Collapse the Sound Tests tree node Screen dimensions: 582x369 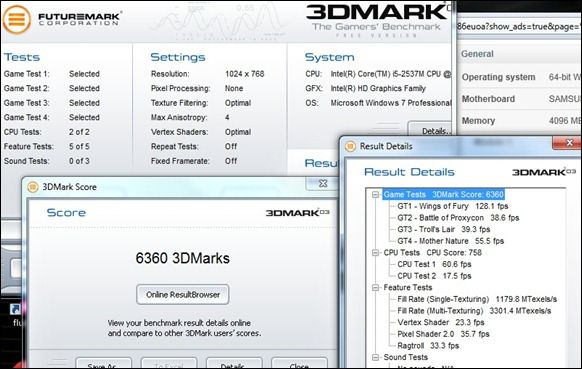click(376, 357)
